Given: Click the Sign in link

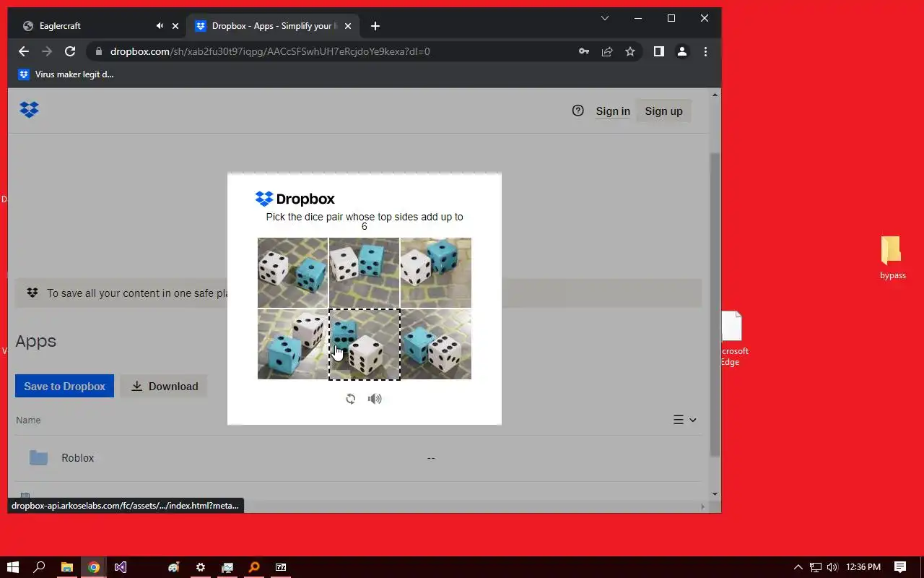Looking at the screenshot, I should (613, 111).
